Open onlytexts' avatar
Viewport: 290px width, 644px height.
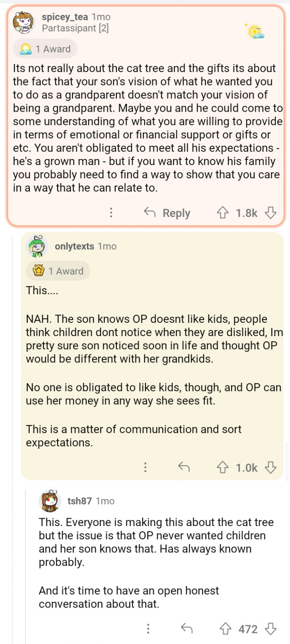(36, 247)
